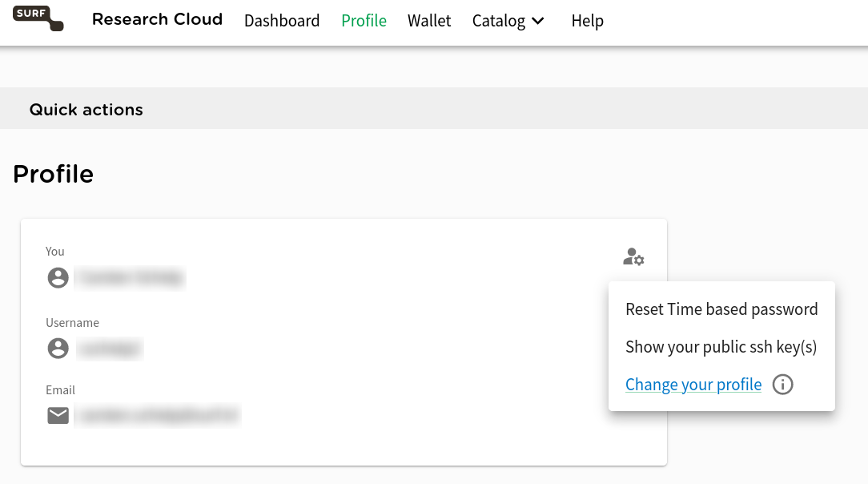Select Reset Time based password
This screenshot has width=868, height=484.
[x=721, y=309]
